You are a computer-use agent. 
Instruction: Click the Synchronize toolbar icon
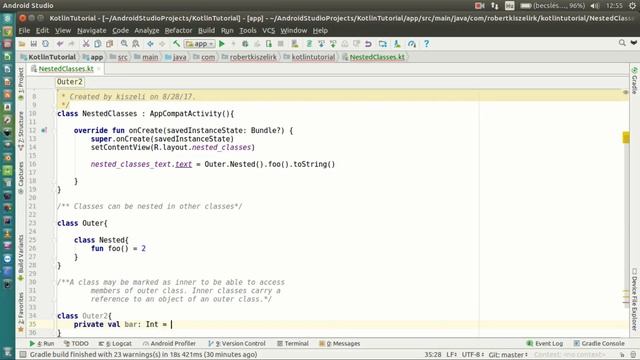tap(45, 44)
